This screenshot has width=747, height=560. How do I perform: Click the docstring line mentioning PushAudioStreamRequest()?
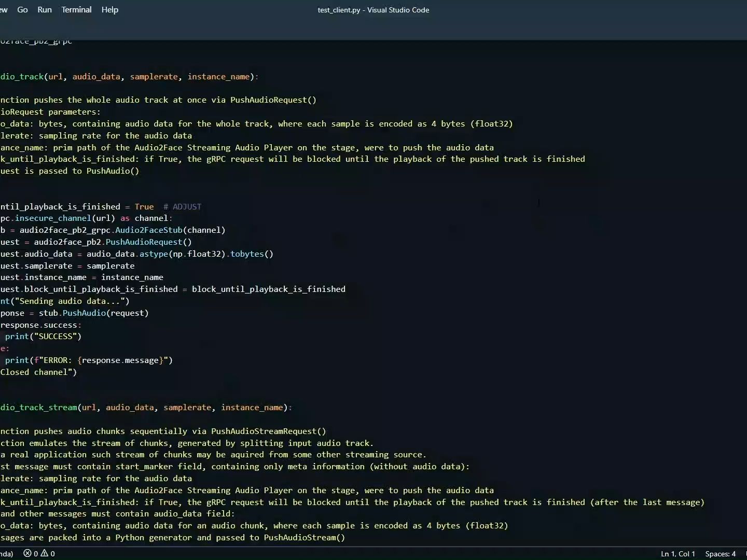pos(163,431)
